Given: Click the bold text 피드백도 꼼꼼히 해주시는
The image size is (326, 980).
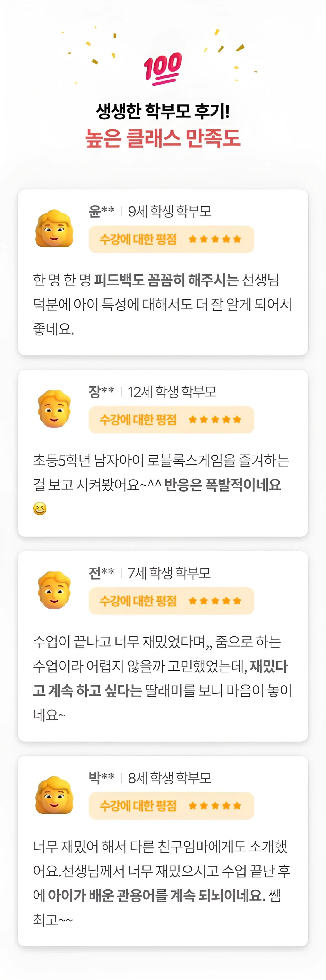Looking at the screenshot, I should click(x=166, y=280).
